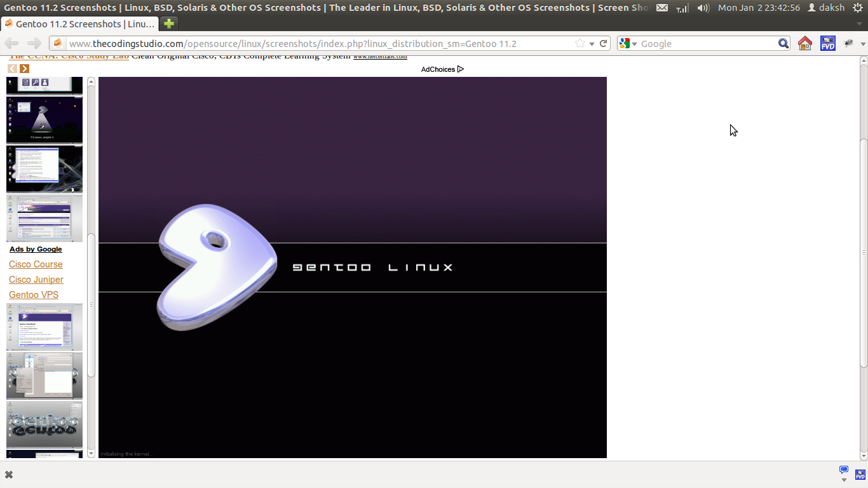Click the page vertical scrollbar thumb
Screen dimensions: 868x488
pyautogui.click(x=864, y=252)
